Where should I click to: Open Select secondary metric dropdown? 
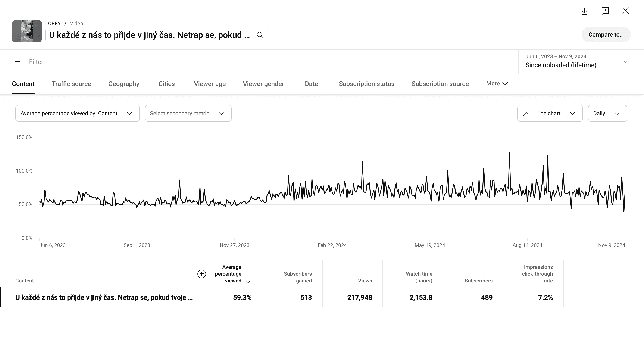click(x=188, y=113)
